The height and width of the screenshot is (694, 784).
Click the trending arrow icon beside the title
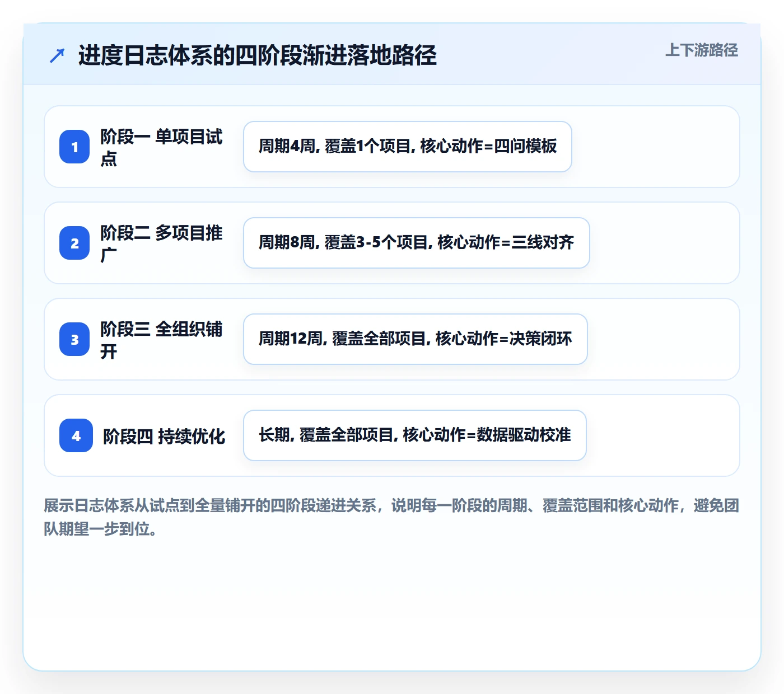coord(57,55)
